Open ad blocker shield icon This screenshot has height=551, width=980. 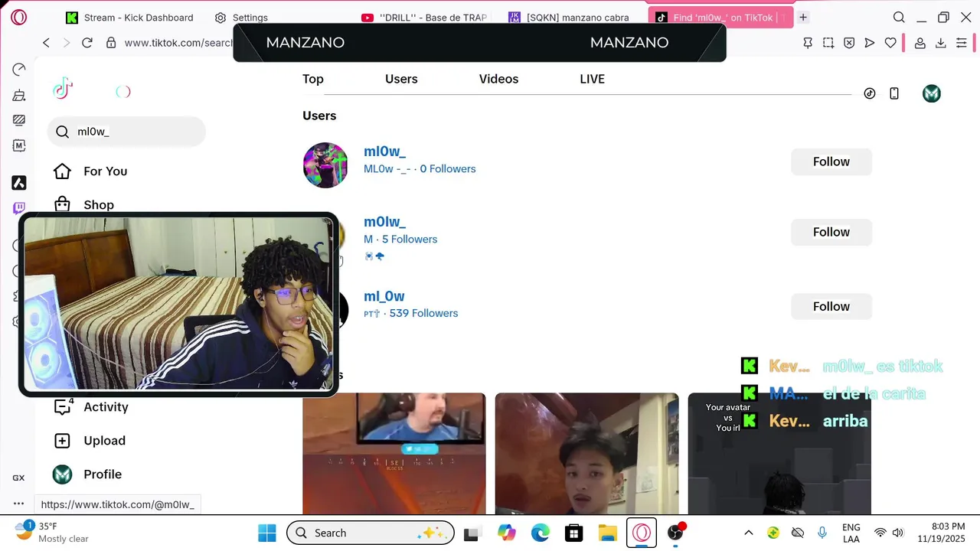click(849, 43)
